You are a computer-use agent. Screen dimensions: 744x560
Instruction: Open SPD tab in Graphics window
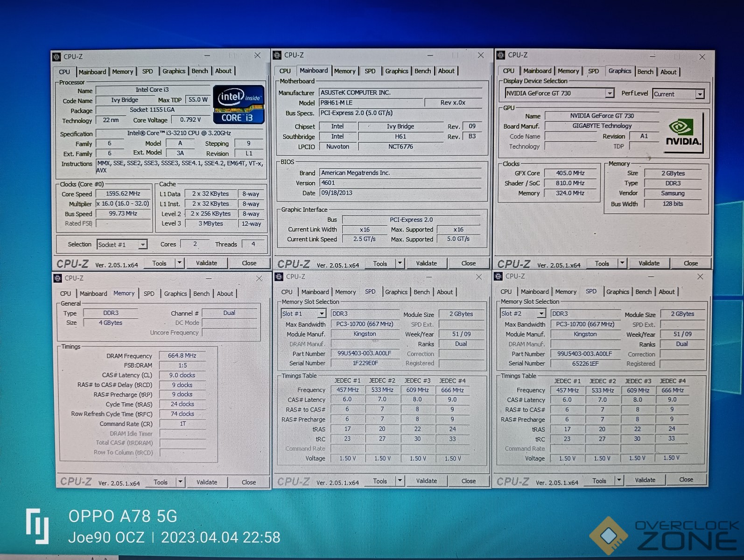pyautogui.click(x=593, y=71)
